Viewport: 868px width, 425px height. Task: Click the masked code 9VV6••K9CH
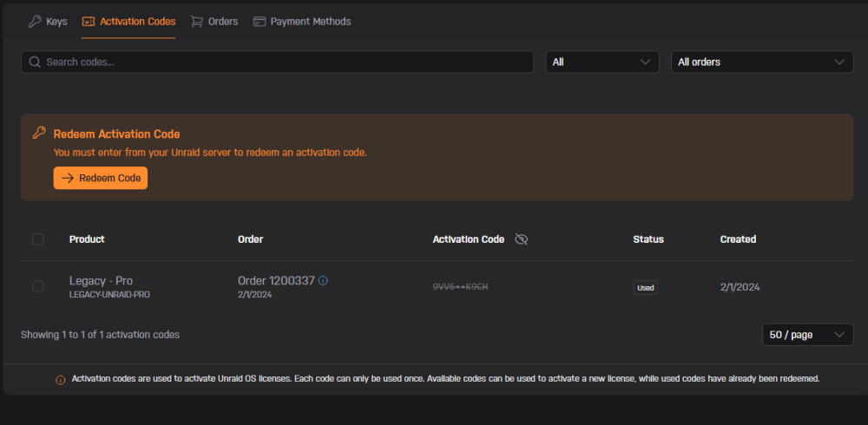point(460,286)
